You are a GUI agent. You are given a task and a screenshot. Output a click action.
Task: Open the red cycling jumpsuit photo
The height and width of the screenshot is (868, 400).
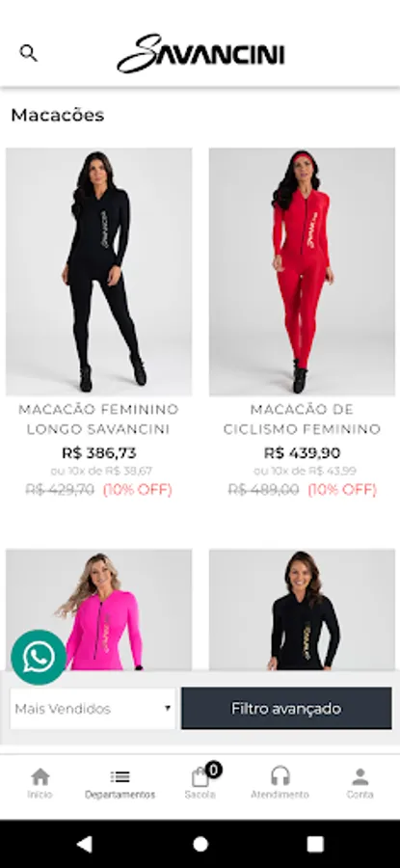click(x=302, y=271)
